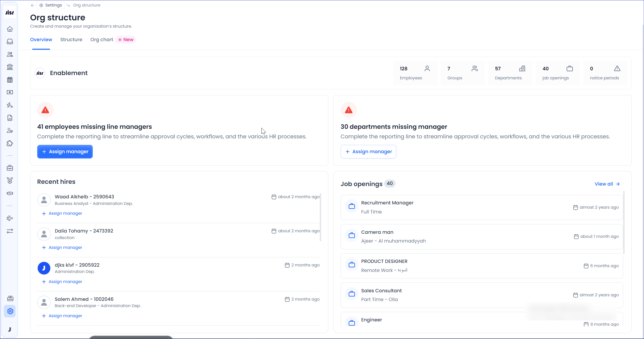This screenshot has width=644, height=339.
Task: Open the Inbox icon in the sidebar
Action: click(10, 42)
